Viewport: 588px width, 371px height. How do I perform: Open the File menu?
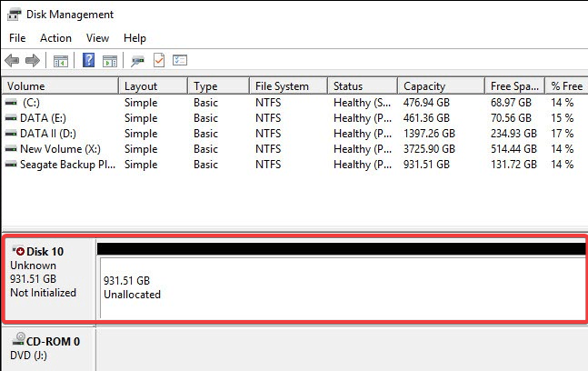click(17, 38)
